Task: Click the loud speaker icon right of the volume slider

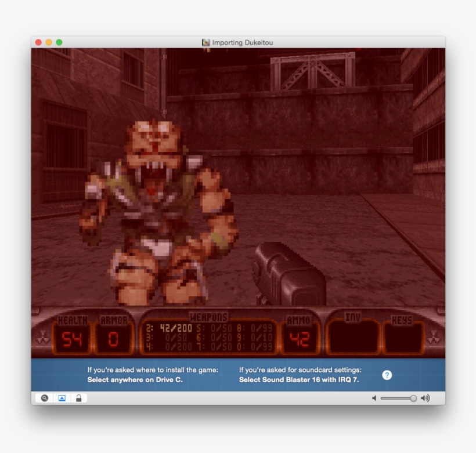Action: [426, 398]
